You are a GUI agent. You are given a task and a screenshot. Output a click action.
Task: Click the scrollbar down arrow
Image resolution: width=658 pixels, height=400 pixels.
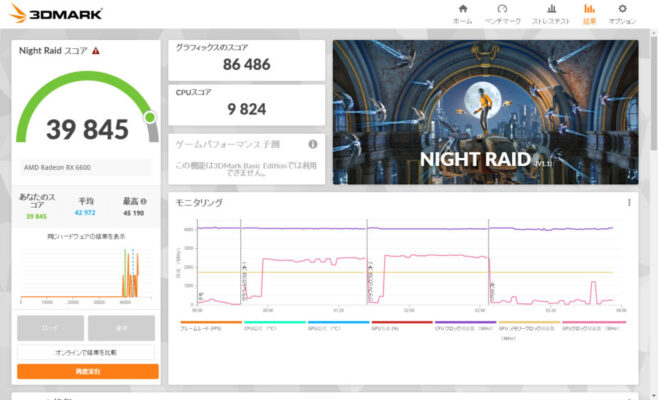click(654, 396)
